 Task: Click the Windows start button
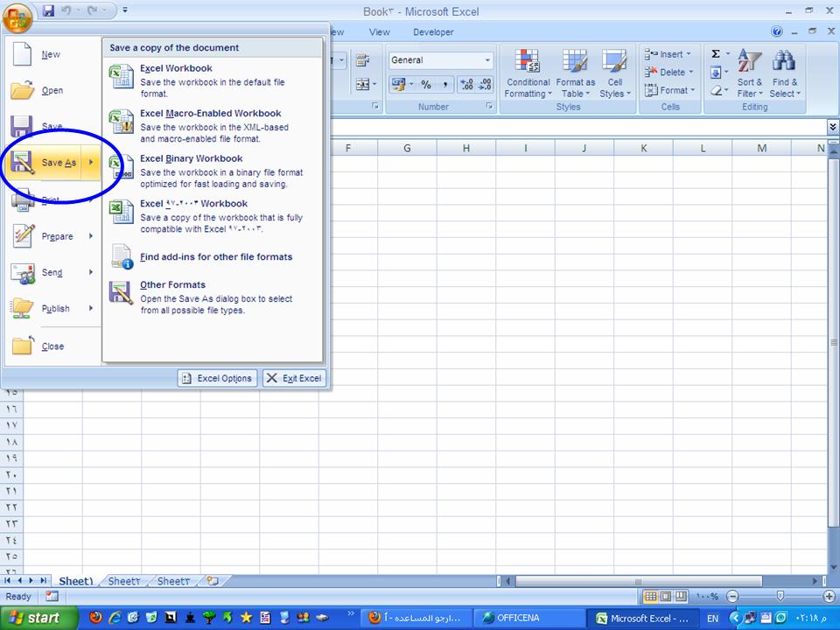(x=38, y=618)
